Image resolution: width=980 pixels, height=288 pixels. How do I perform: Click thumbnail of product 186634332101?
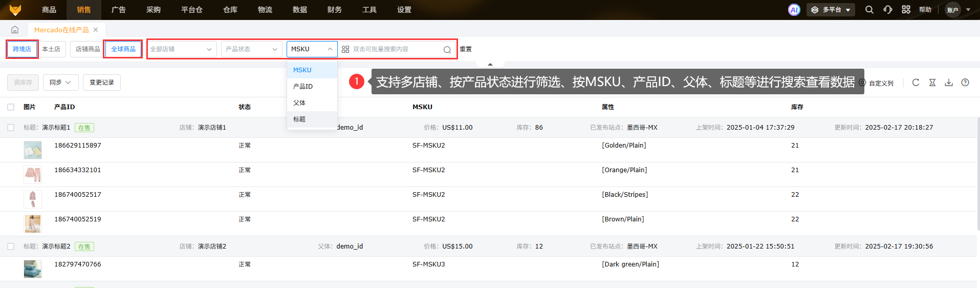point(33,175)
